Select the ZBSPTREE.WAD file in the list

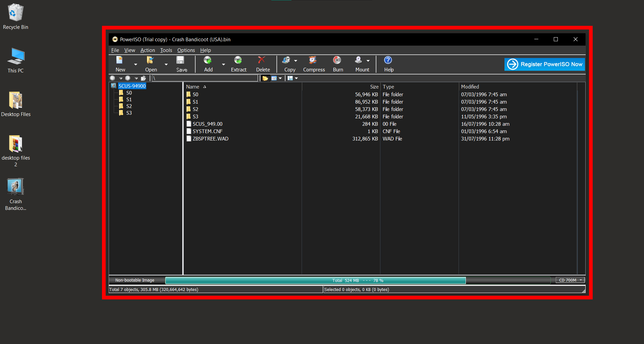pos(210,138)
